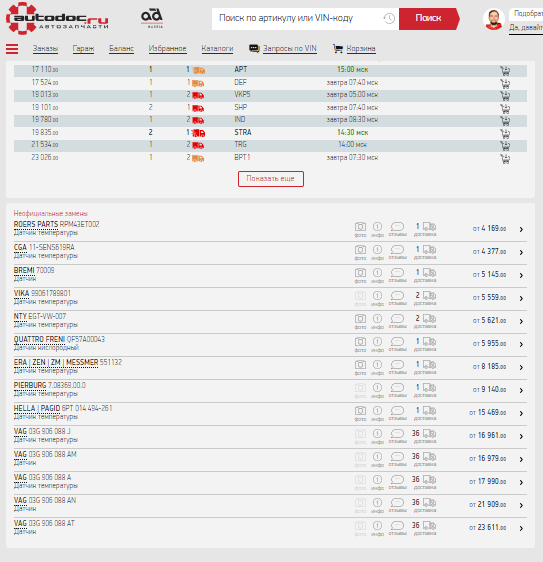Open the hamburger main menu
543x562 pixels.
pos(12,49)
